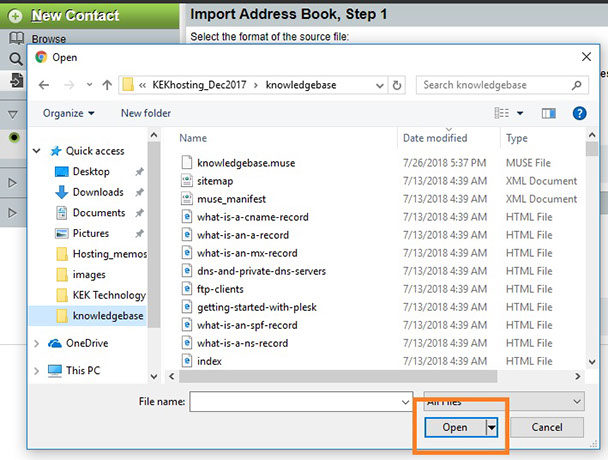
Task: Select the Desktop shortcut in Quick access
Action: coord(90,171)
